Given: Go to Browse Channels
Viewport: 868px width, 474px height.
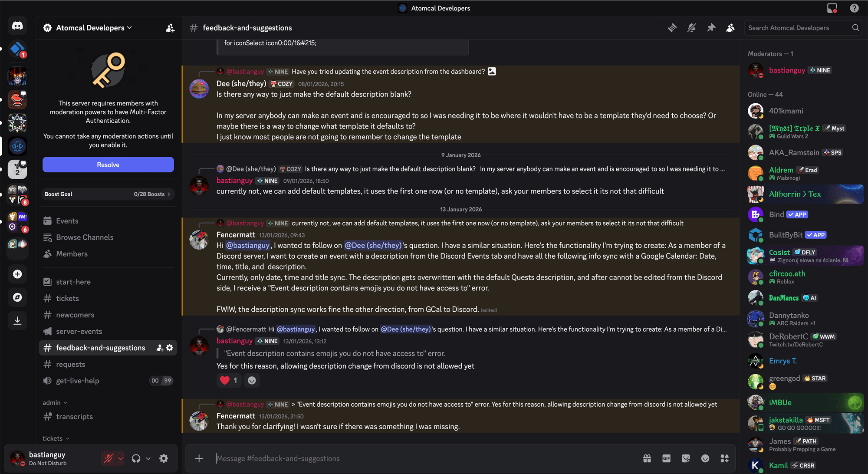Looking at the screenshot, I should (x=85, y=237).
